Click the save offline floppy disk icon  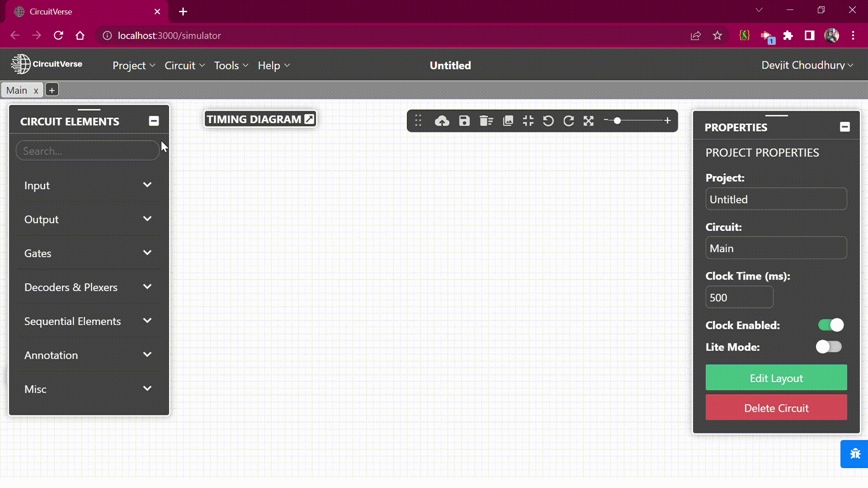point(464,121)
